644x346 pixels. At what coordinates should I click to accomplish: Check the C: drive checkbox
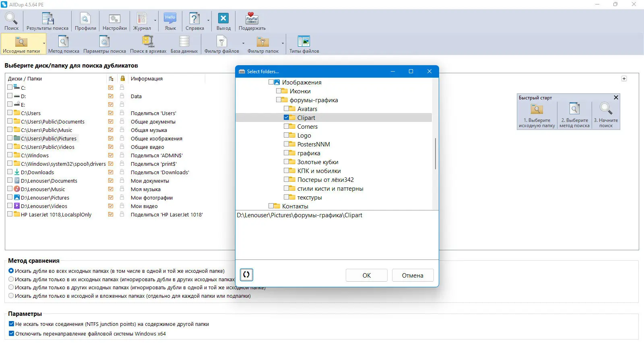tap(10, 87)
